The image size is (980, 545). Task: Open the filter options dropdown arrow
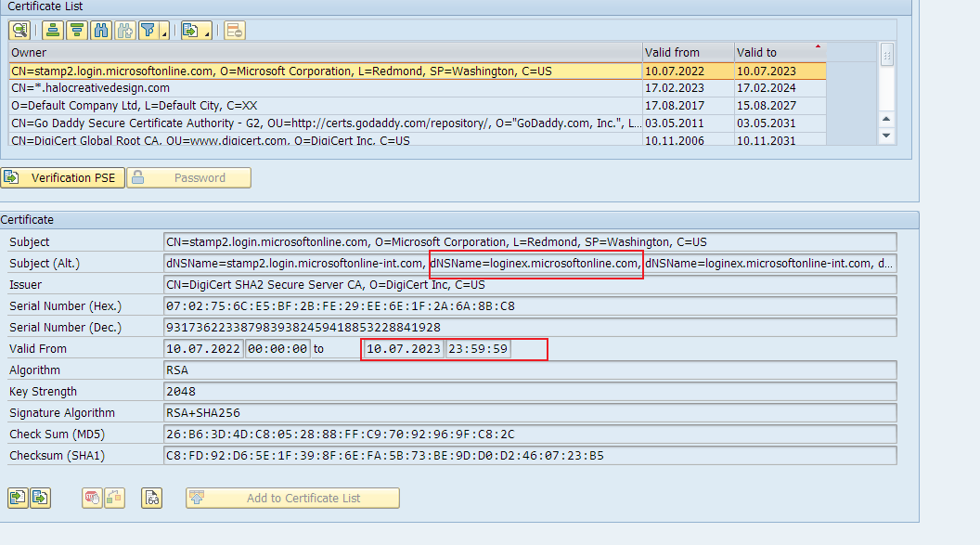(164, 32)
